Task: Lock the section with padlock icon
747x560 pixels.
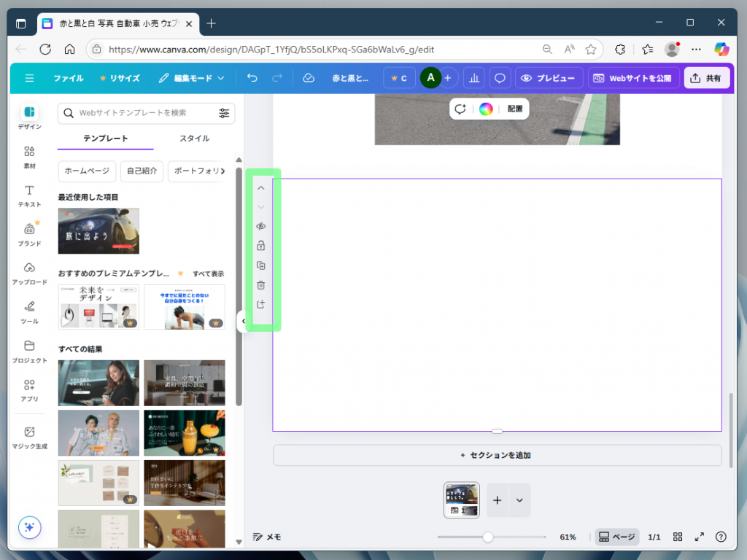Action: click(x=261, y=246)
